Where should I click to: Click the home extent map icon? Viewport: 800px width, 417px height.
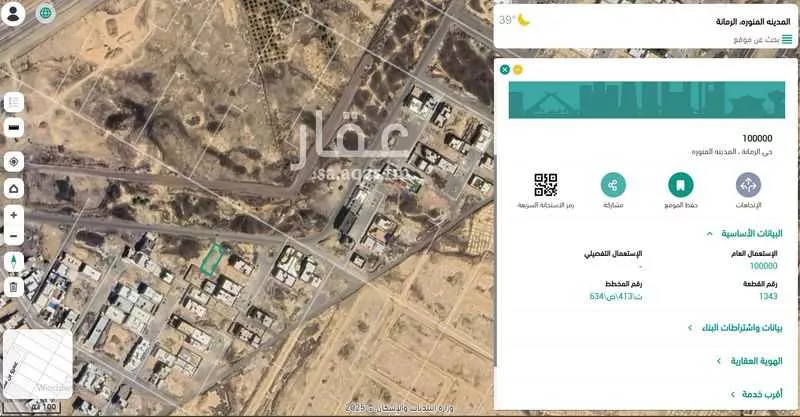pyautogui.click(x=14, y=189)
